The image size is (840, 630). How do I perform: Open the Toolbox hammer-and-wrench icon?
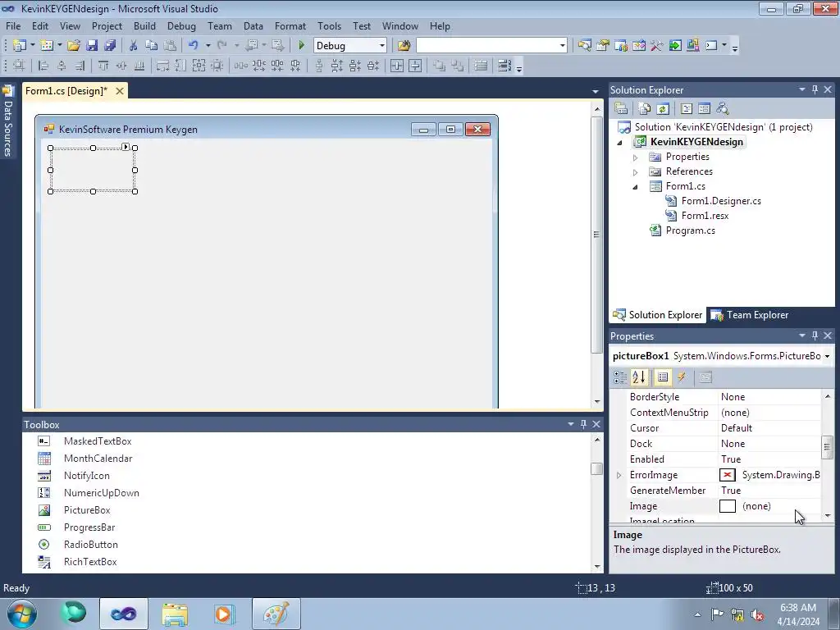tap(657, 46)
